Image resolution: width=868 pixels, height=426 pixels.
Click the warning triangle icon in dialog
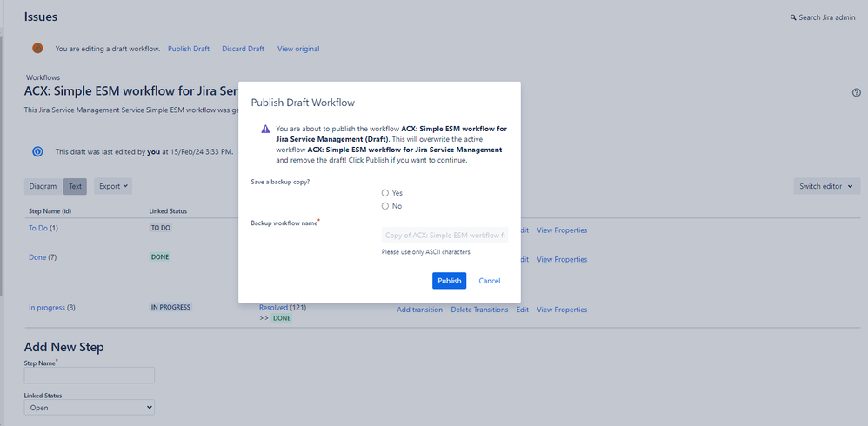tap(266, 129)
